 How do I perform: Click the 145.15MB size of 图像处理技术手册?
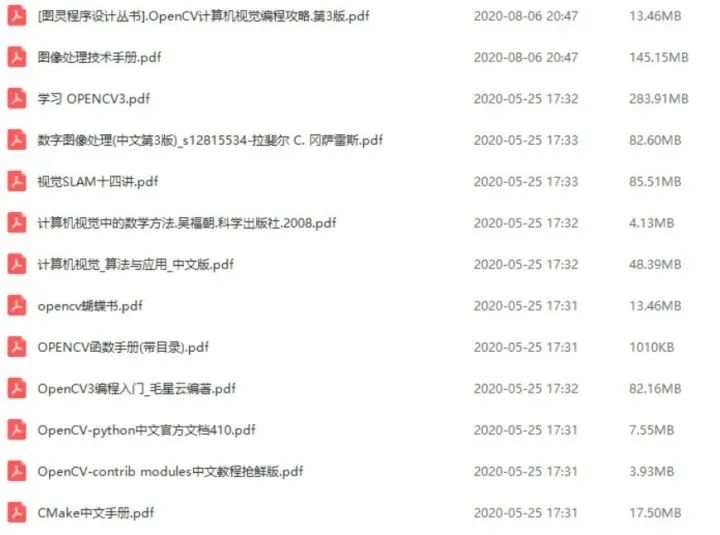coord(658,57)
